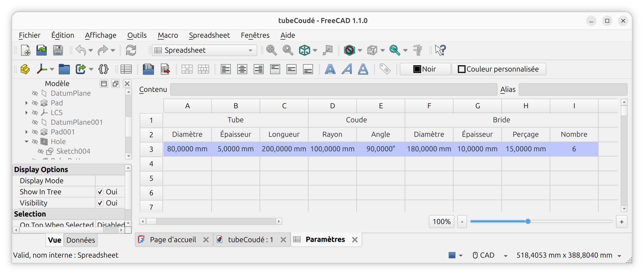The width and height of the screenshot is (644, 275).
Task: Save the document floppy icon
Action: (x=58, y=50)
